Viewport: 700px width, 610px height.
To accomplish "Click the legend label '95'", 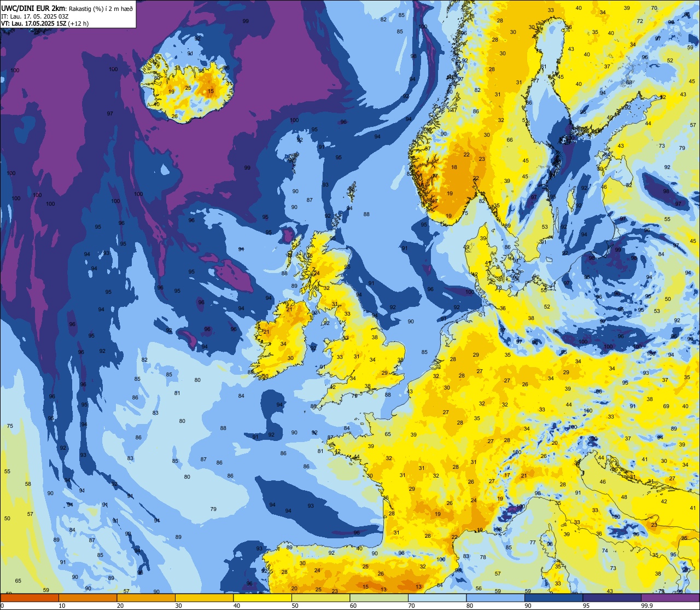I will coord(586,606).
